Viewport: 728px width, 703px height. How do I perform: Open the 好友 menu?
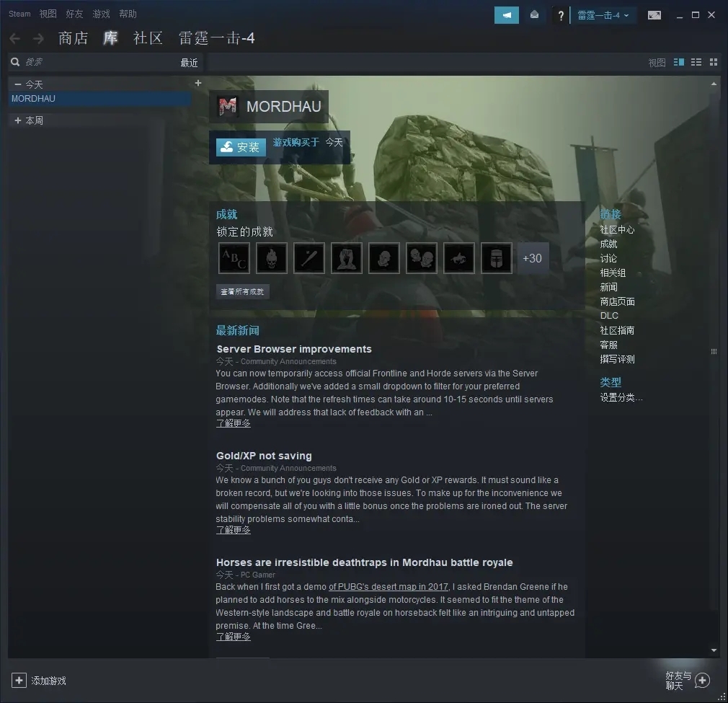click(x=74, y=14)
